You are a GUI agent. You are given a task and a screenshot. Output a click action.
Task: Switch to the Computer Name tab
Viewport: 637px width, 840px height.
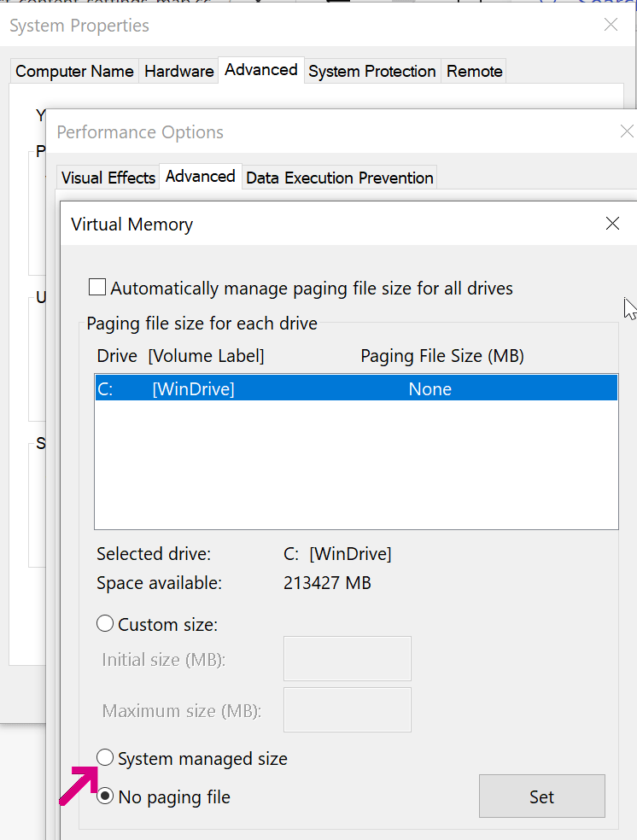click(x=74, y=71)
